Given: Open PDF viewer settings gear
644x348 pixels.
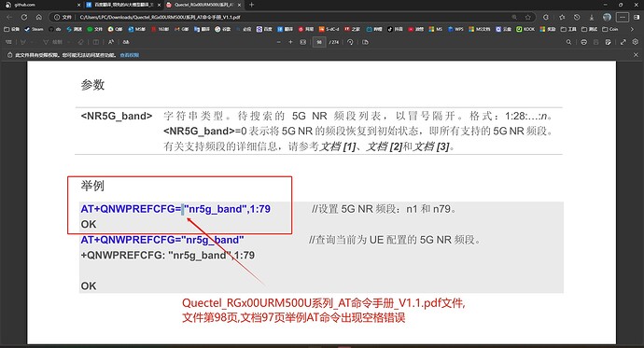Looking at the screenshot, I should [x=636, y=42].
